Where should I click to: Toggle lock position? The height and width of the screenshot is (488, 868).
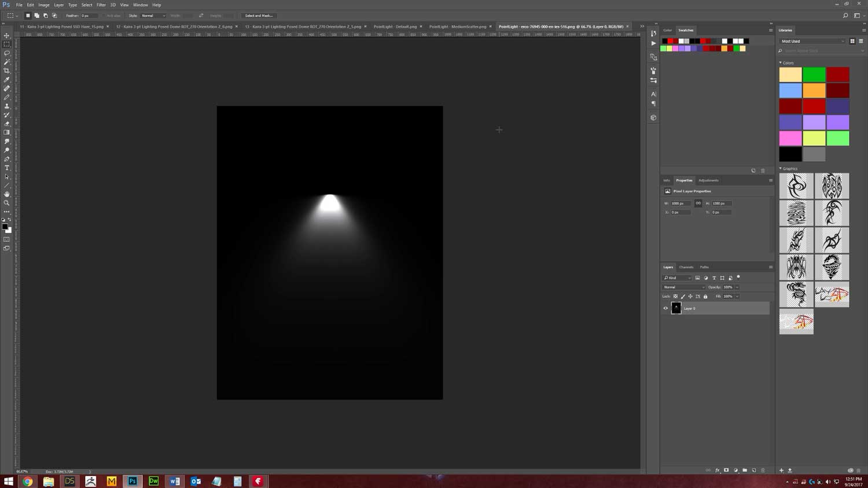pos(690,297)
